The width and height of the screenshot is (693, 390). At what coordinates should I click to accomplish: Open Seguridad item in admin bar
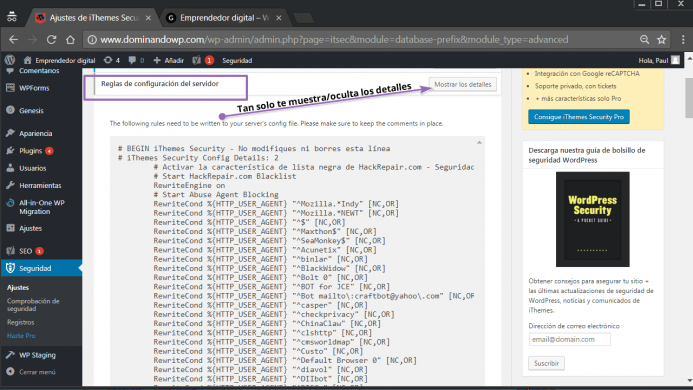(x=237, y=60)
